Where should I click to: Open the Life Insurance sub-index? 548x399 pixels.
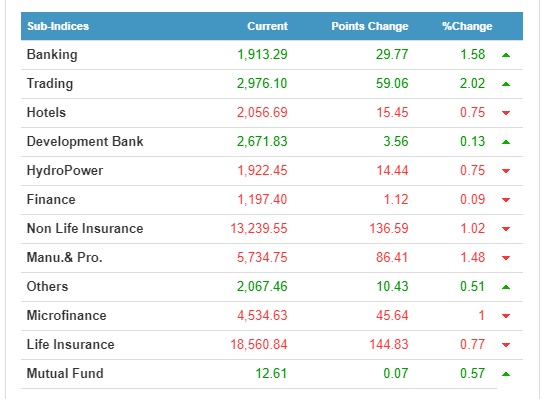(71, 344)
